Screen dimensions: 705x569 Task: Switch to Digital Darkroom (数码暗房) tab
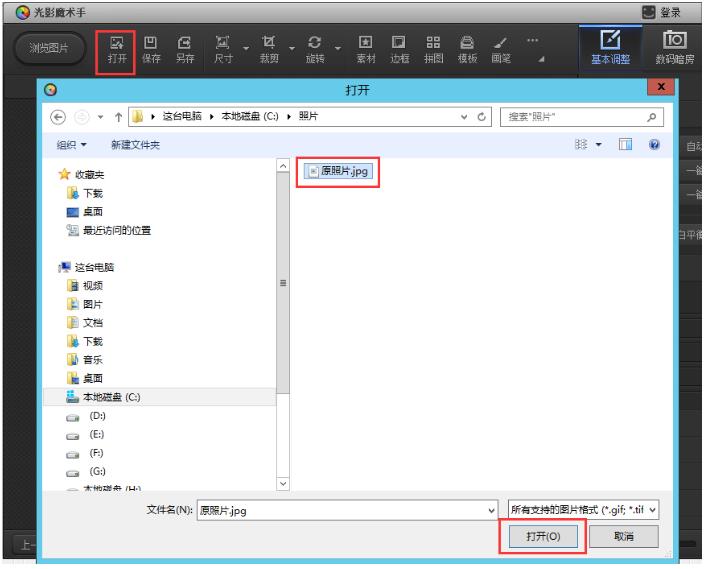(675, 48)
